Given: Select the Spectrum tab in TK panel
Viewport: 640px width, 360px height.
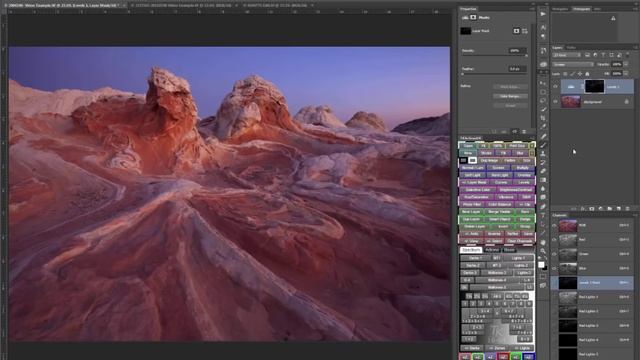Looking at the screenshot, I should 471,250.
